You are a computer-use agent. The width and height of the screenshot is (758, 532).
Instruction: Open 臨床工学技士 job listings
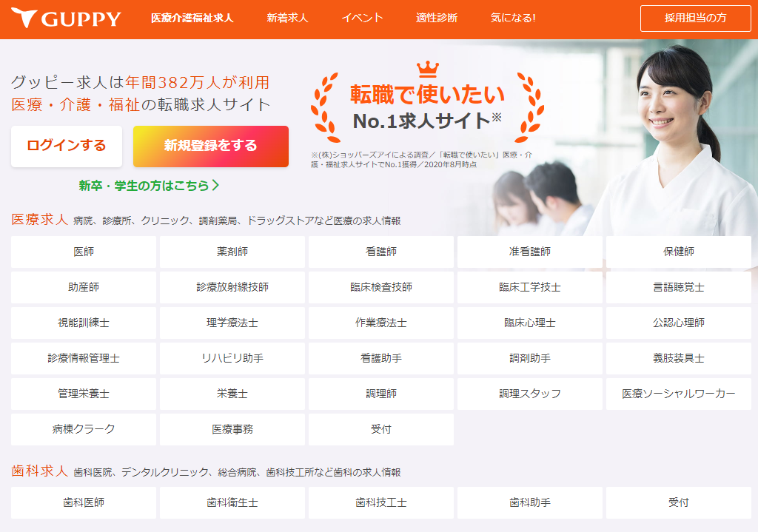(x=530, y=288)
